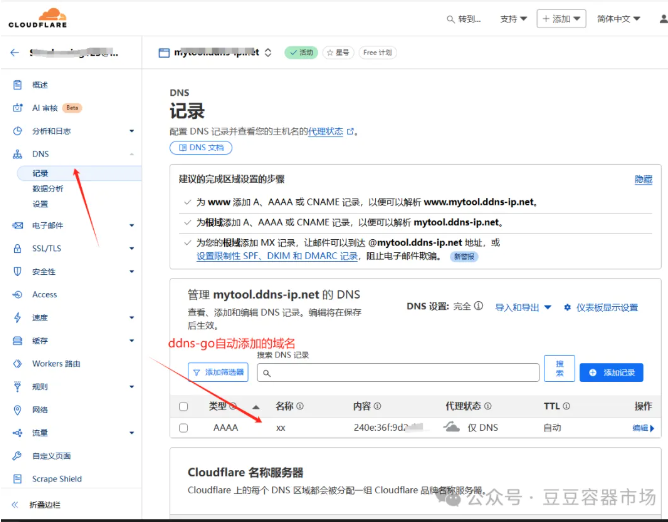Open the 导入和导出 dropdown
The width and height of the screenshot is (668, 522).
(x=523, y=307)
